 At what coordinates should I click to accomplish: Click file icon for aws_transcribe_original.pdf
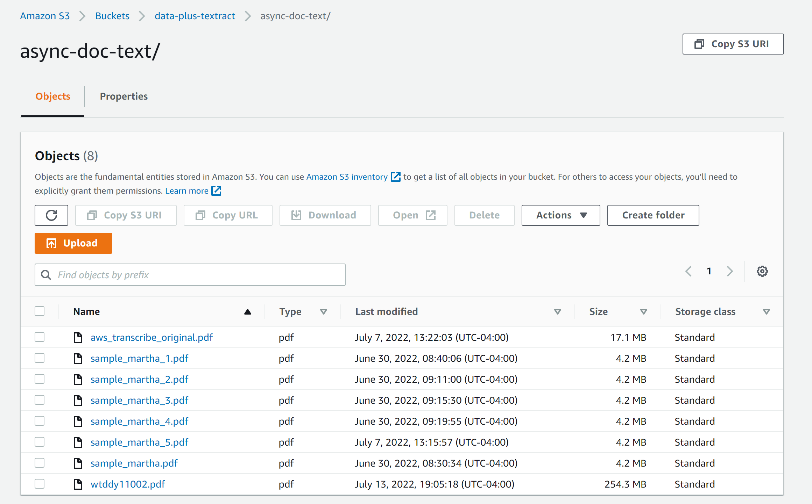[x=78, y=337]
